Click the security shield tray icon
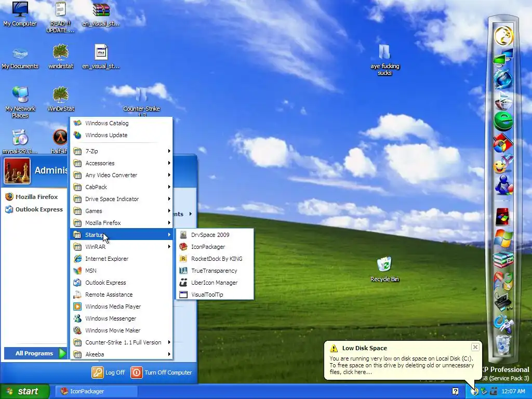The width and height of the screenshot is (532, 399). pyautogui.click(x=474, y=392)
